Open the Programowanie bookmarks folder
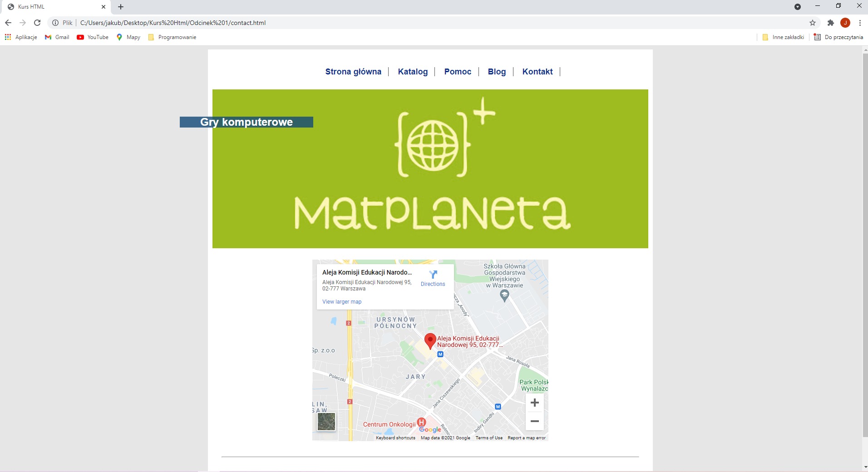 coord(173,37)
